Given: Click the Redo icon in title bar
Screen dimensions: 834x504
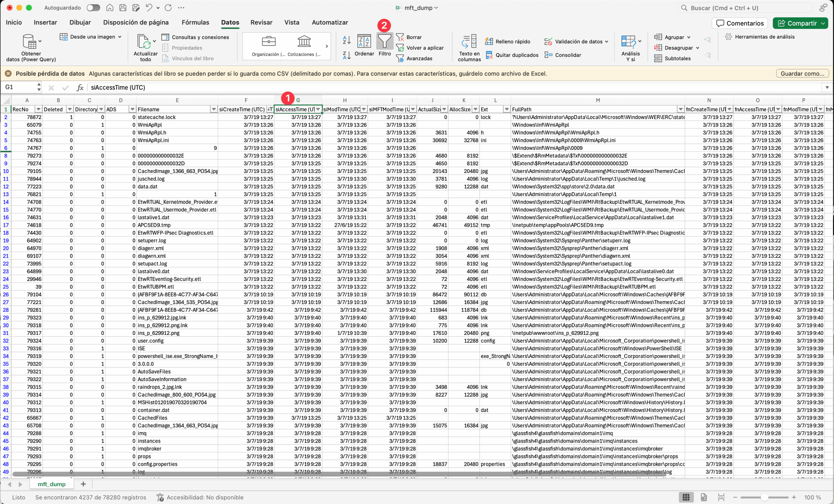Looking at the screenshot, I should point(168,7).
